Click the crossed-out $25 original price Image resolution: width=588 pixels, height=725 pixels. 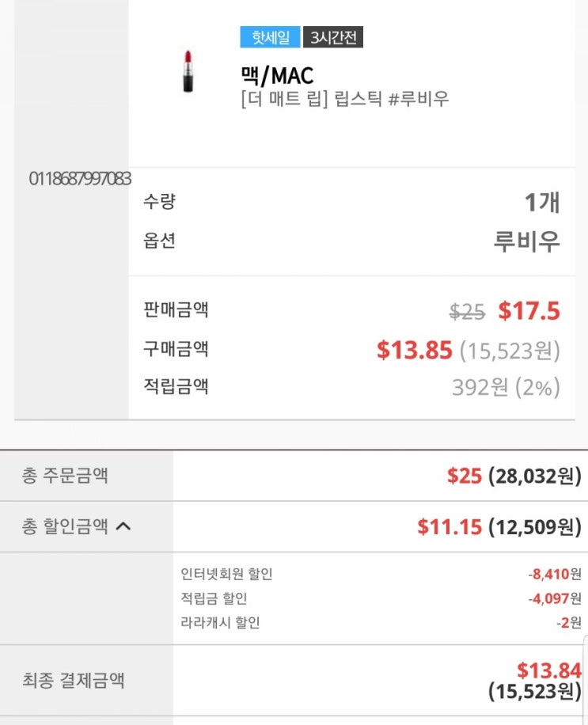pos(467,312)
